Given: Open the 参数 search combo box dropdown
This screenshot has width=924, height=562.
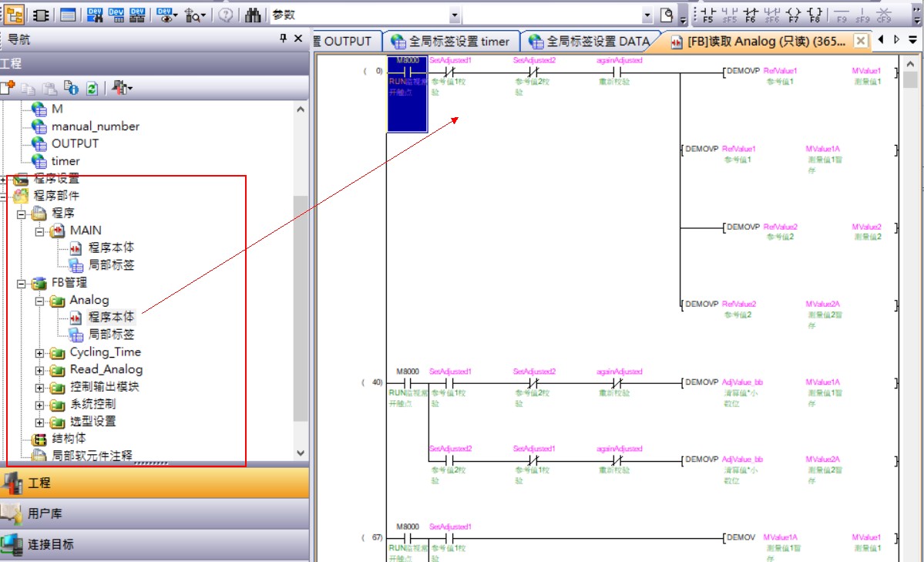Looking at the screenshot, I should pos(454,15).
